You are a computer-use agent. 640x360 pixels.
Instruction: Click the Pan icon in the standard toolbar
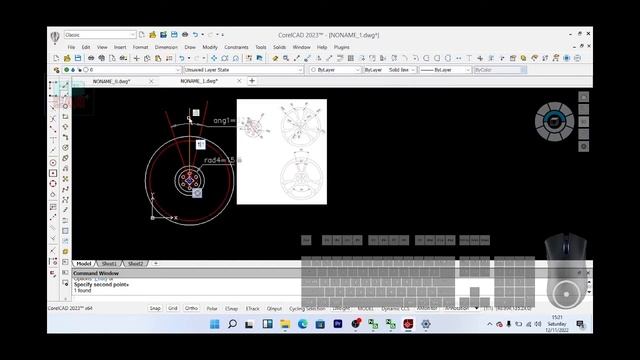pyautogui.click(x=214, y=58)
